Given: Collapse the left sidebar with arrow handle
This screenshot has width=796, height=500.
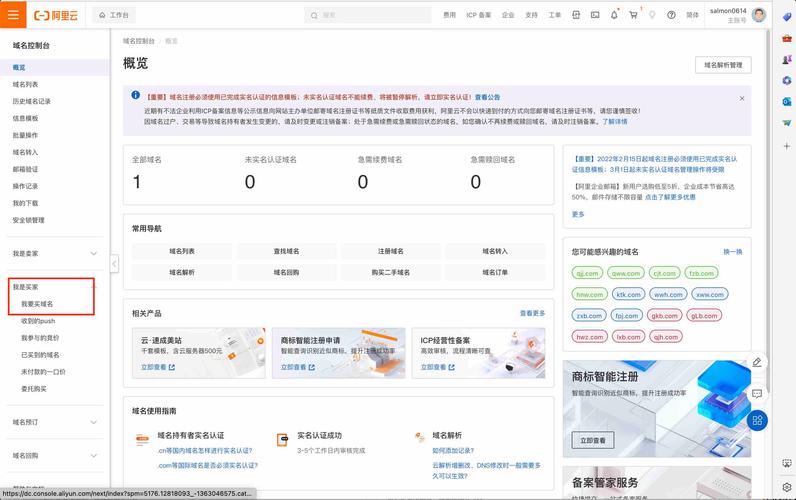Looking at the screenshot, I should (114, 263).
